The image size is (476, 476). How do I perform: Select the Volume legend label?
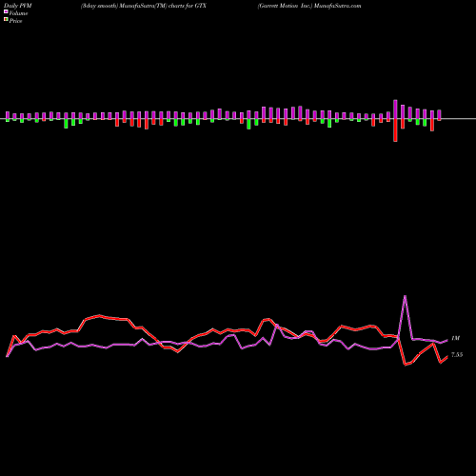point(18,13)
